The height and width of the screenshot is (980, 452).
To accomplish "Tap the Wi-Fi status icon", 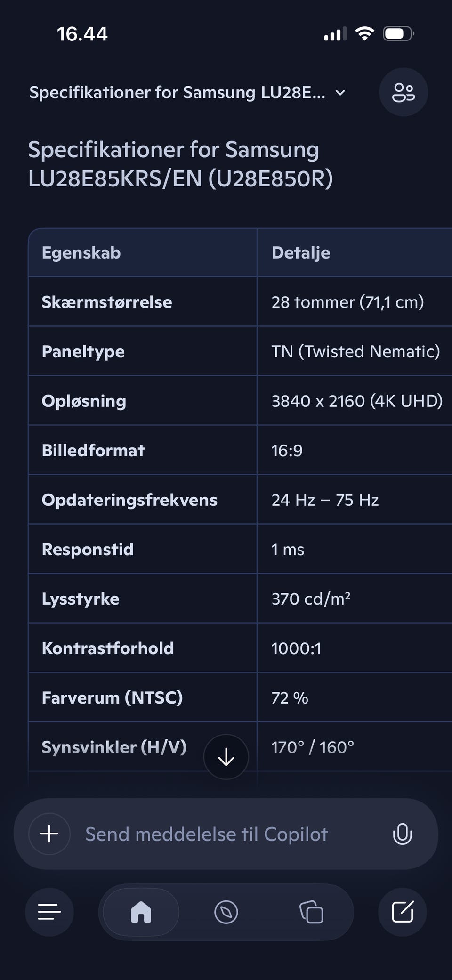I will (364, 34).
